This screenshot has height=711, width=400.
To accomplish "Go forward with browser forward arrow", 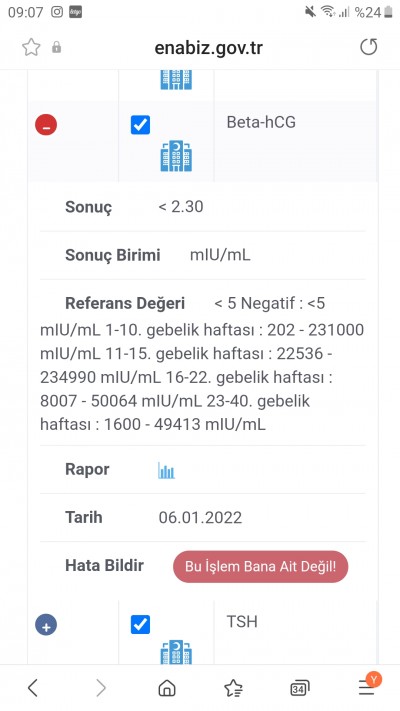I will [x=101, y=688].
